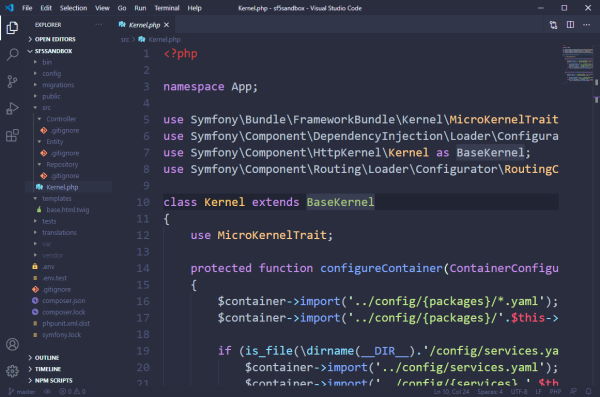Open the Run and Debug view
The image size is (600, 397).
(12, 108)
